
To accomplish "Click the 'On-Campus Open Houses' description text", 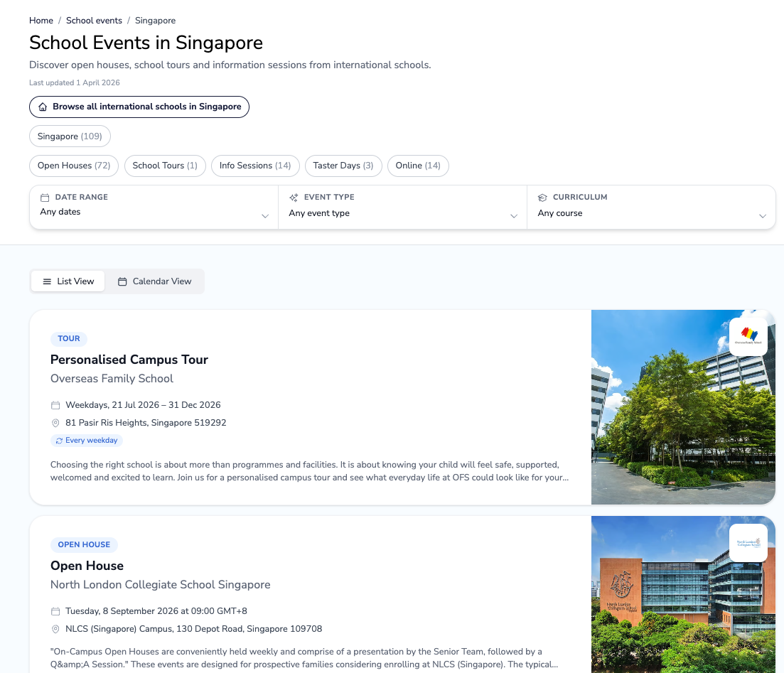I will tap(304, 658).
